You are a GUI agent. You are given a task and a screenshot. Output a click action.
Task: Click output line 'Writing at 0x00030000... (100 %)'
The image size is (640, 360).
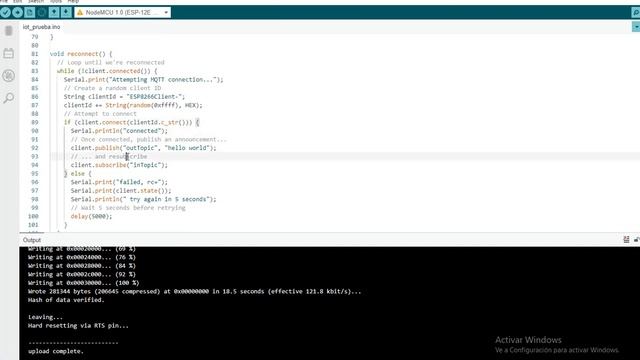coord(83,283)
